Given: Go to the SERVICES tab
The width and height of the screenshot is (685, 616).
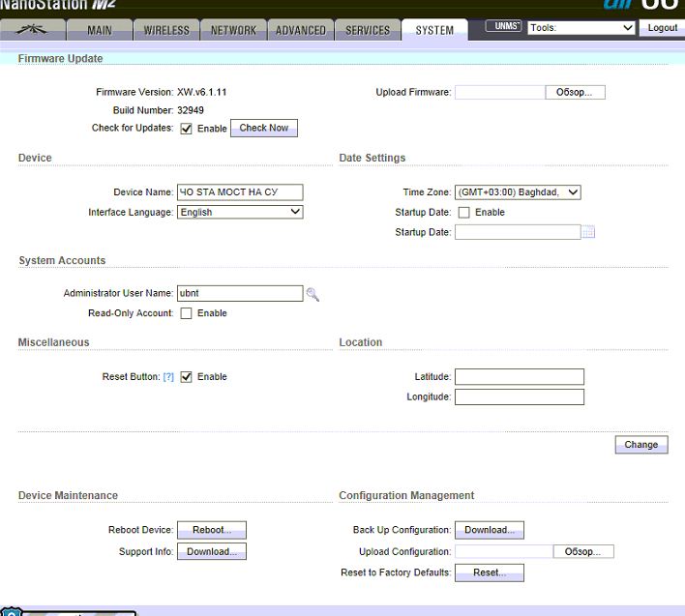Looking at the screenshot, I should tap(368, 30).
